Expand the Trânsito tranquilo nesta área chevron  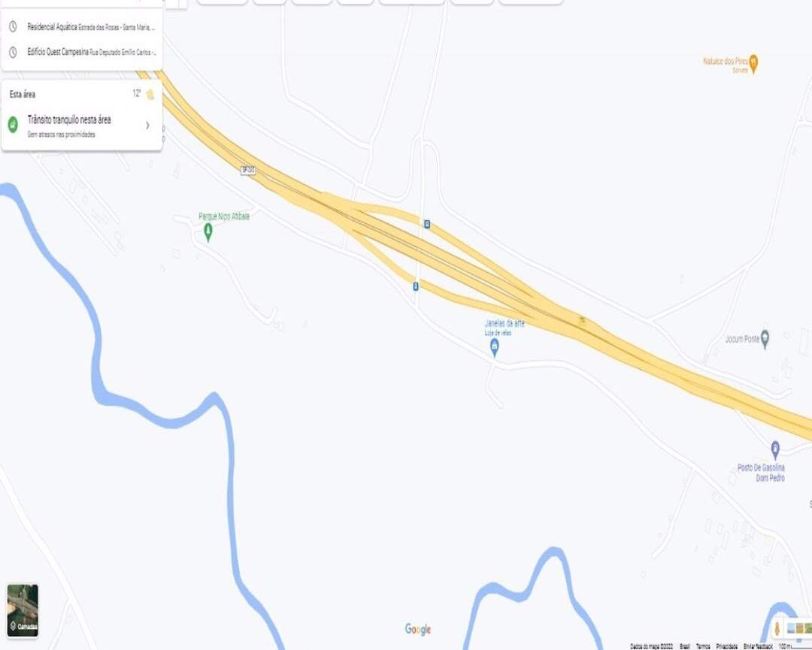pos(147,125)
